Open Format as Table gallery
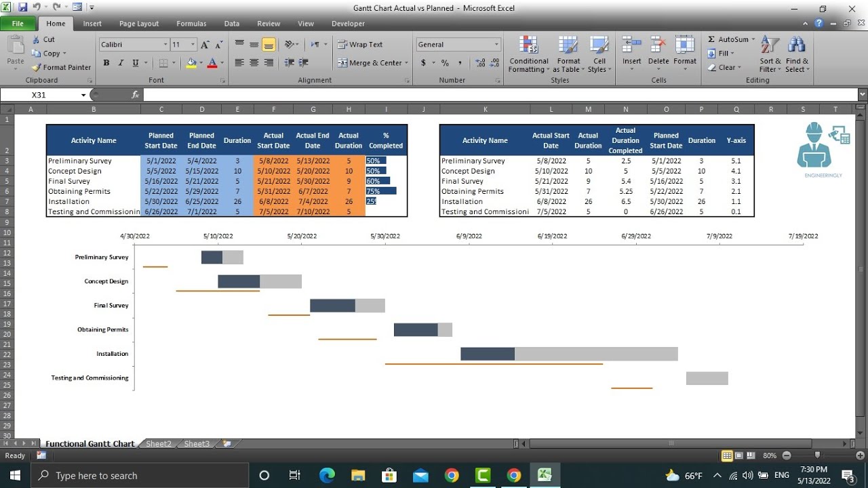The image size is (868, 488). [x=568, y=54]
